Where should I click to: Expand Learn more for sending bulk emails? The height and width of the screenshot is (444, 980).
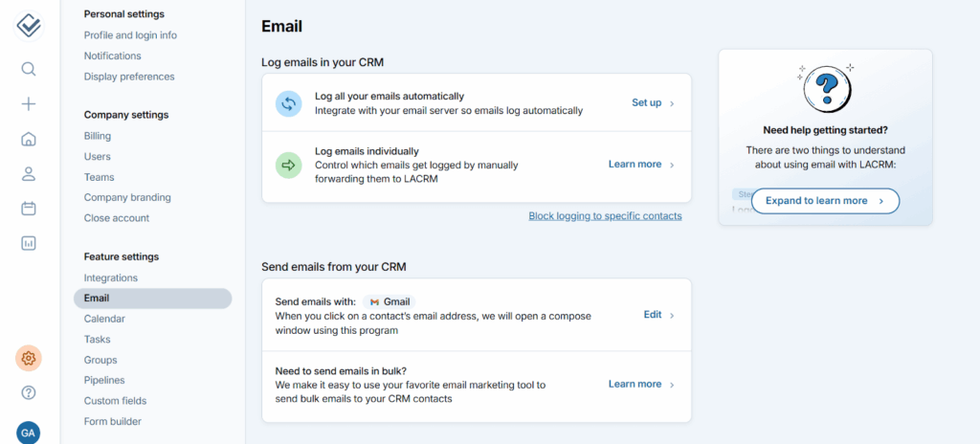pyautogui.click(x=641, y=384)
